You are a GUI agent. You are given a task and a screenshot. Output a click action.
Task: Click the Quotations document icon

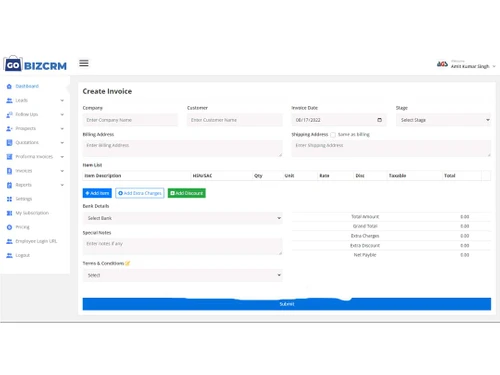click(9, 143)
